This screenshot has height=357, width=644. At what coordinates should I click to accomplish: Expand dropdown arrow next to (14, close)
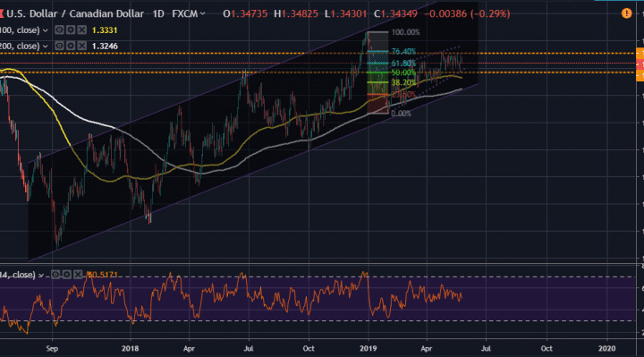(41, 276)
